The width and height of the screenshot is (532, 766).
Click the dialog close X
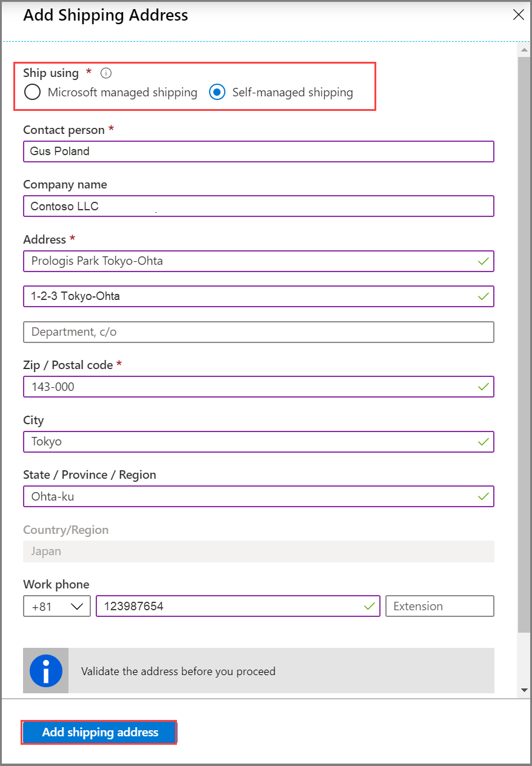[518, 15]
